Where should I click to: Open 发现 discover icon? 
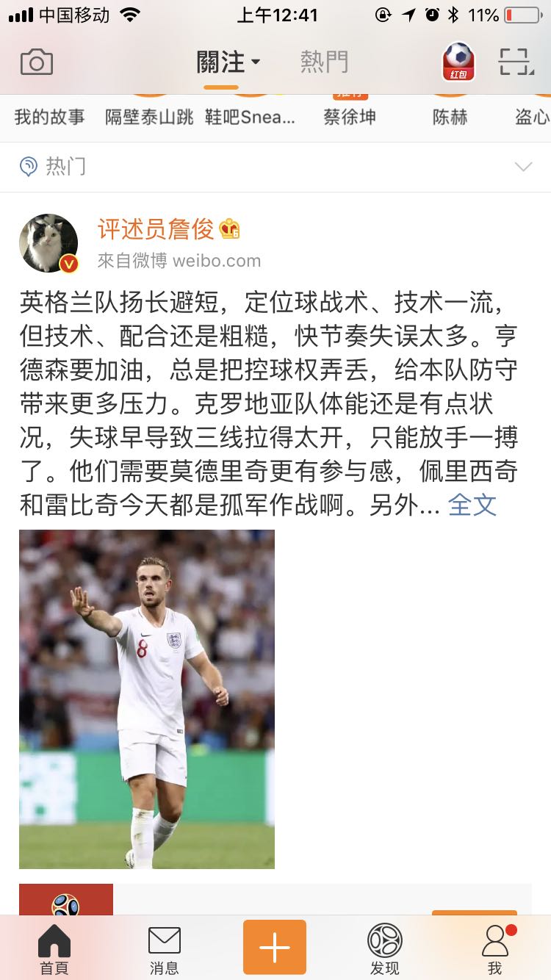click(x=385, y=951)
